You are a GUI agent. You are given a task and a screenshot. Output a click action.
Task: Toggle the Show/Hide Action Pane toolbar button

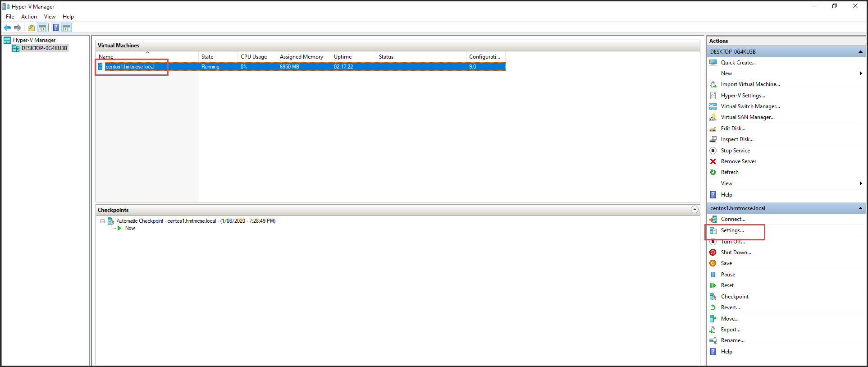[x=67, y=28]
